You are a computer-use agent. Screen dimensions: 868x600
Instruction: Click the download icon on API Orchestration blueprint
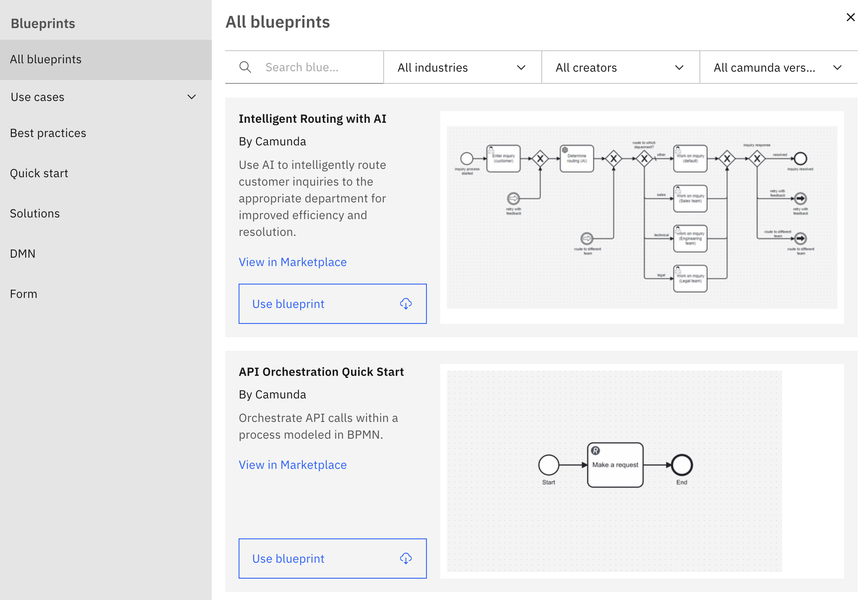coord(405,559)
